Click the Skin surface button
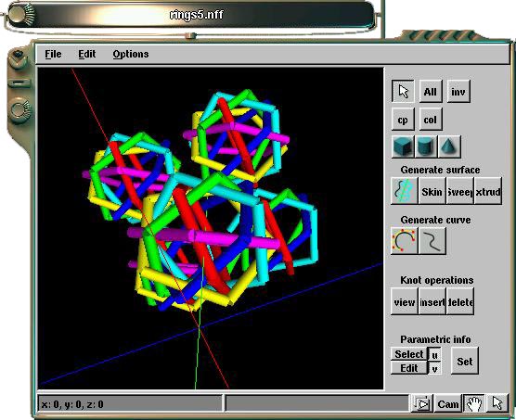Viewport: 516px width, 420px height. click(x=432, y=191)
